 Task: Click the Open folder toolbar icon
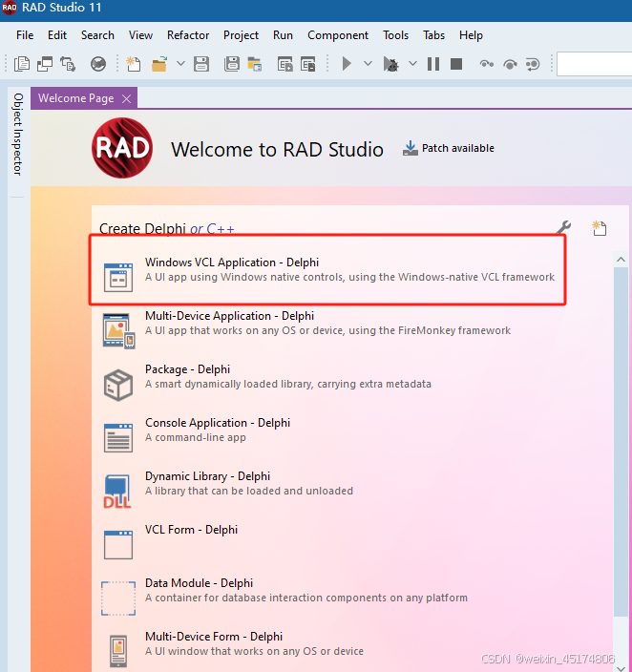point(159,64)
